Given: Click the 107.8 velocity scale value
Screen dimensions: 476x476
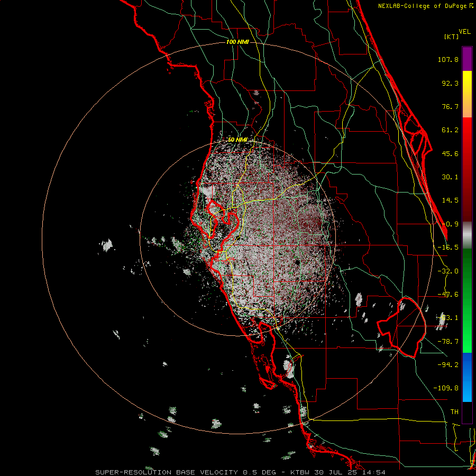Looking at the screenshot, I should coord(448,59).
